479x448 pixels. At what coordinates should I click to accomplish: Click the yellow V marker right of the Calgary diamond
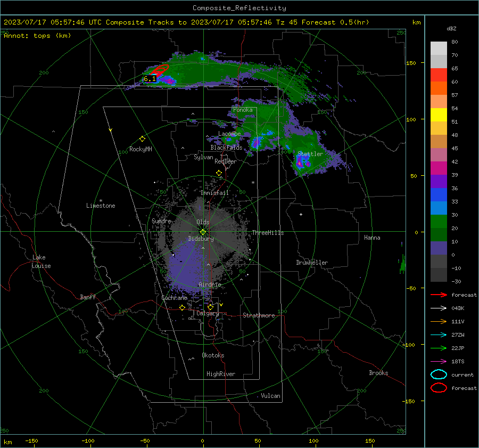[x=221, y=305]
